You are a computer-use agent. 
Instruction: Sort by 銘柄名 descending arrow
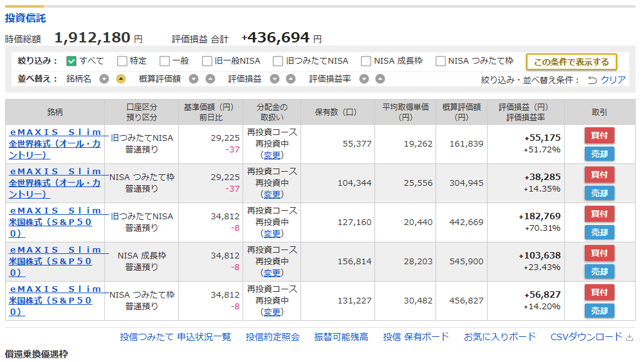[104, 79]
